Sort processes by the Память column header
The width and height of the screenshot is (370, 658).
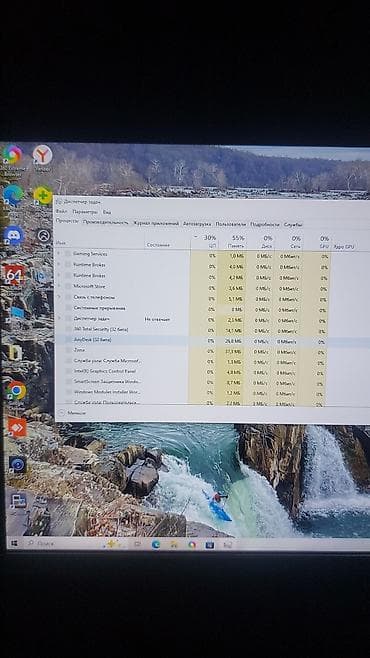tap(232, 242)
